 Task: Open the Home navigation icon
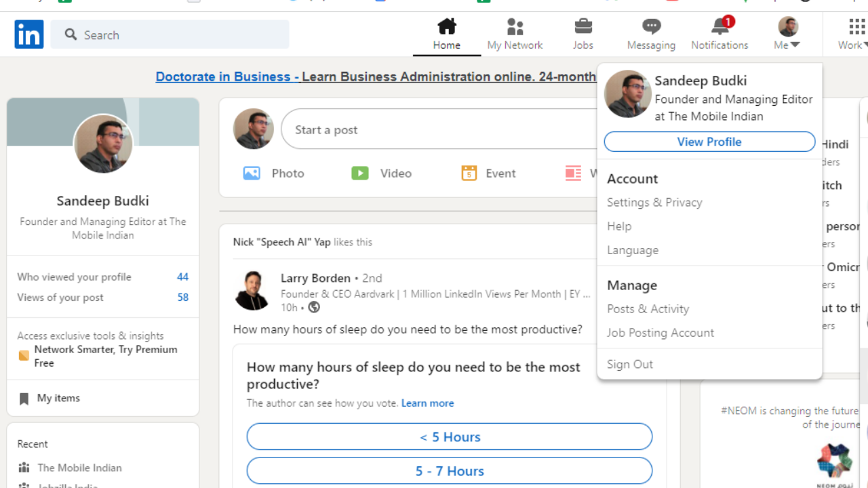point(447,26)
